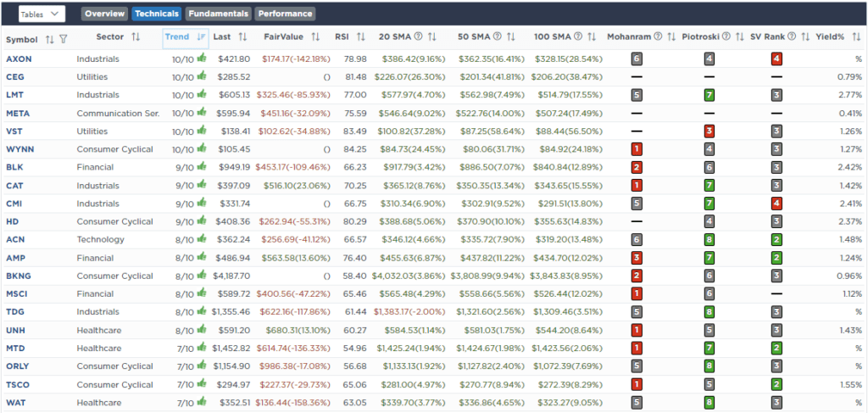The height and width of the screenshot is (413, 868).
Task: Sort by RSI column arrows
Action: point(361,37)
